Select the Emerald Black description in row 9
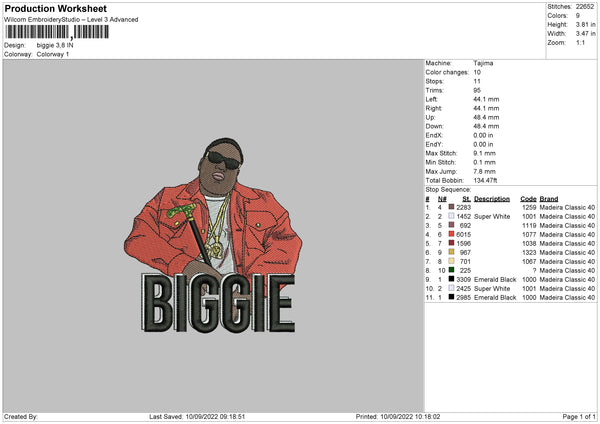This screenshot has height=424, width=600. pyautogui.click(x=495, y=279)
